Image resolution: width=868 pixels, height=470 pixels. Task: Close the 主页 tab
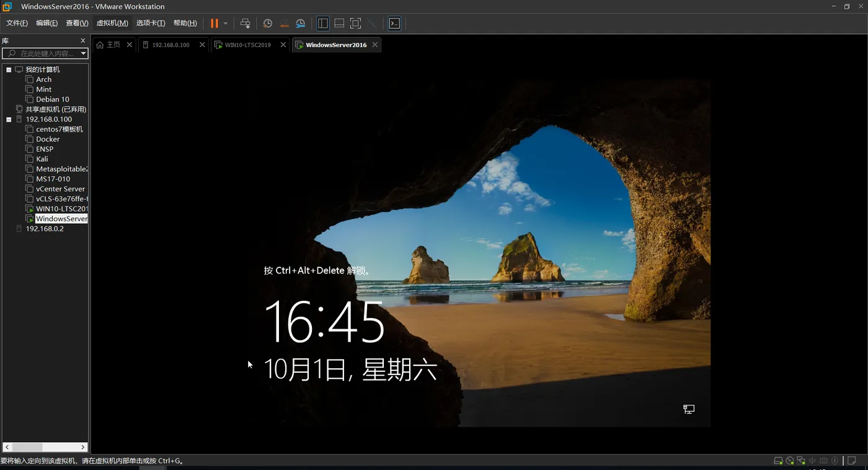point(130,45)
